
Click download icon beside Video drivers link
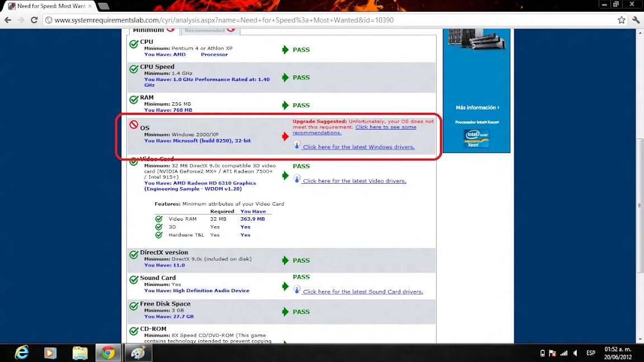point(297,179)
